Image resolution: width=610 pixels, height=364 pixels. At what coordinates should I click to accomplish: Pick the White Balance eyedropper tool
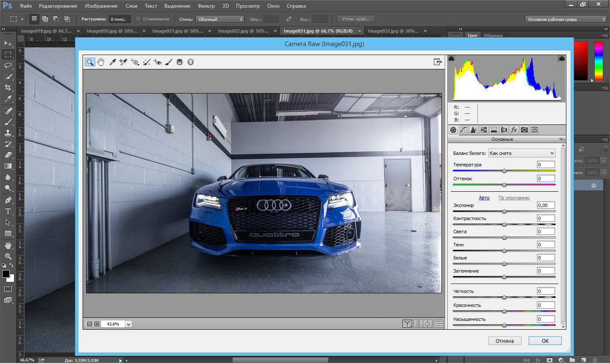[x=113, y=62]
